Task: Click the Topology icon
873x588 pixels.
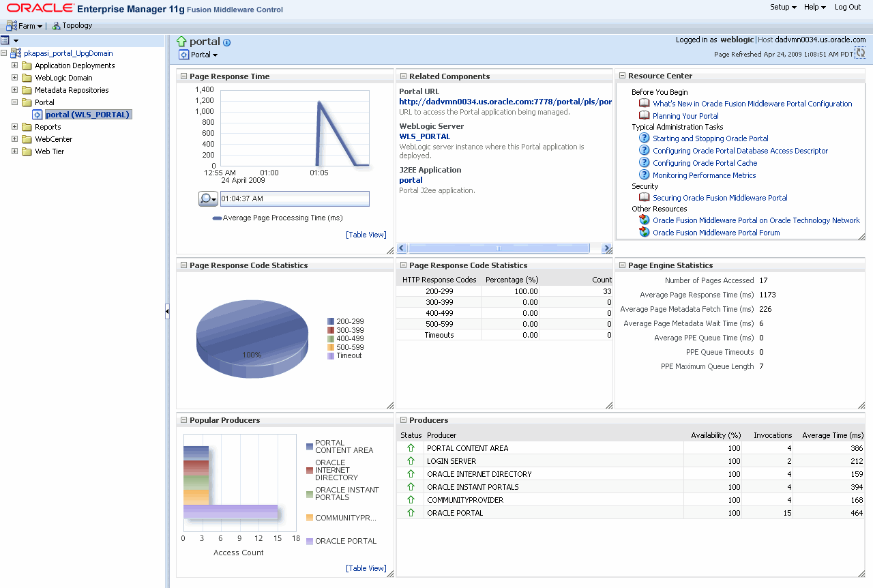Action: coord(56,26)
